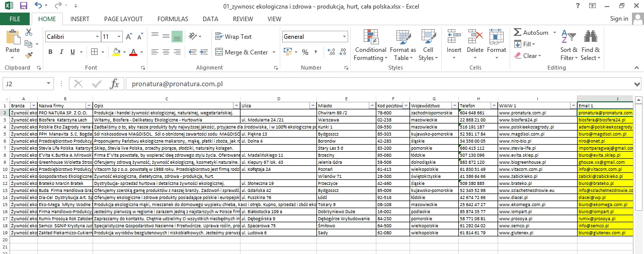
Task: Align text to the left
Action: (155, 52)
